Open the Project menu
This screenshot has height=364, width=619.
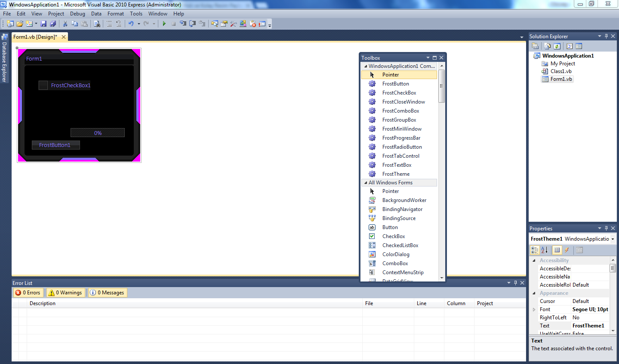pyautogui.click(x=56, y=14)
